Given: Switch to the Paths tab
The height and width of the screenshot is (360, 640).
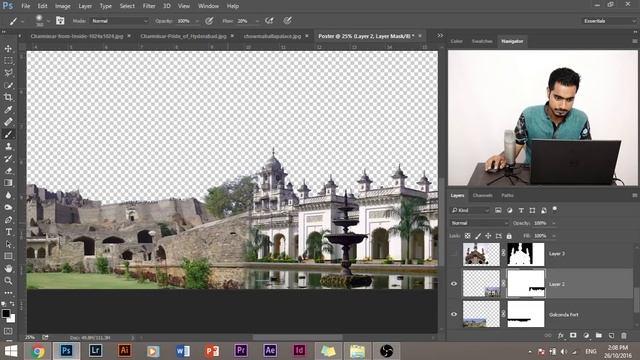Looking at the screenshot, I should click(x=507, y=196).
